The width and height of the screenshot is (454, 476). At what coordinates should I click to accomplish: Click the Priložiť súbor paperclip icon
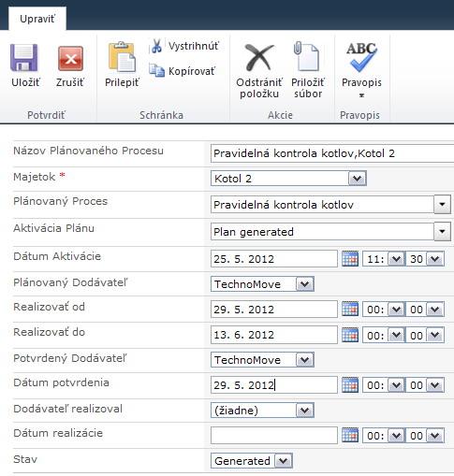306,57
